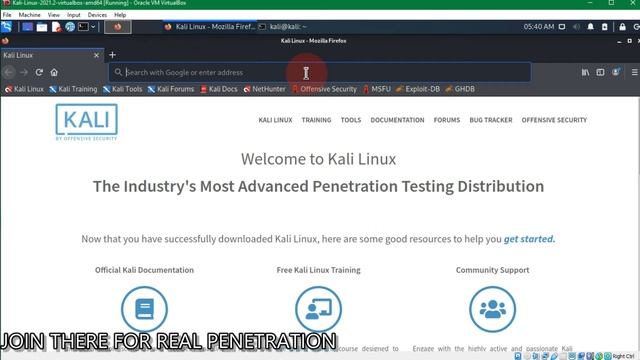Open the Kali Training bookmark
Screen dimensions: 640x360
coord(73,89)
